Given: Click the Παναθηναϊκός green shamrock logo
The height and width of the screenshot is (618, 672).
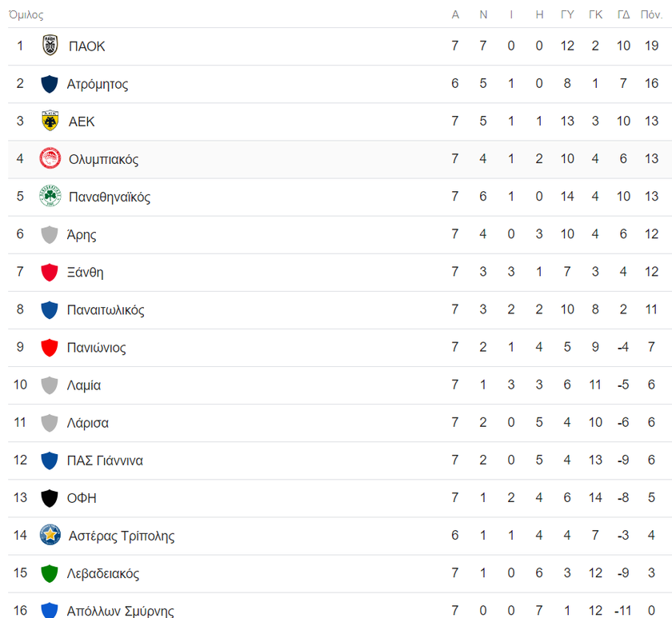Looking at the screenshot, I should tap(50, 196).
